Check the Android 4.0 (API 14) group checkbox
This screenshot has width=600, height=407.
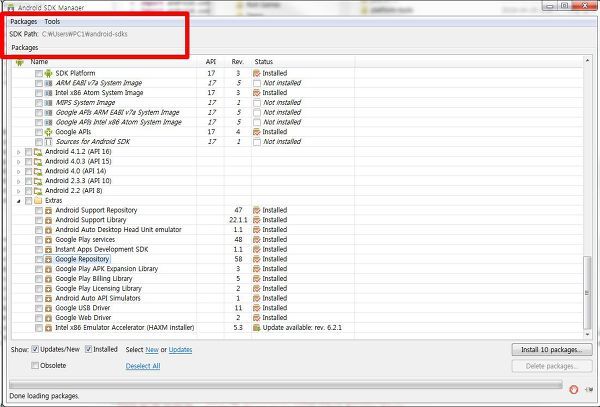28,171
